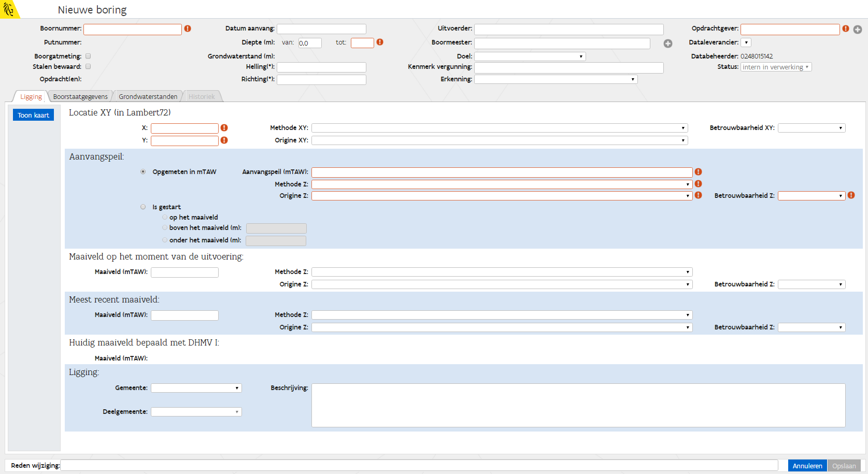This screenshot has height=474, width=868.
Task: Focus the X coordinate input field
Action: click(184, 128)
